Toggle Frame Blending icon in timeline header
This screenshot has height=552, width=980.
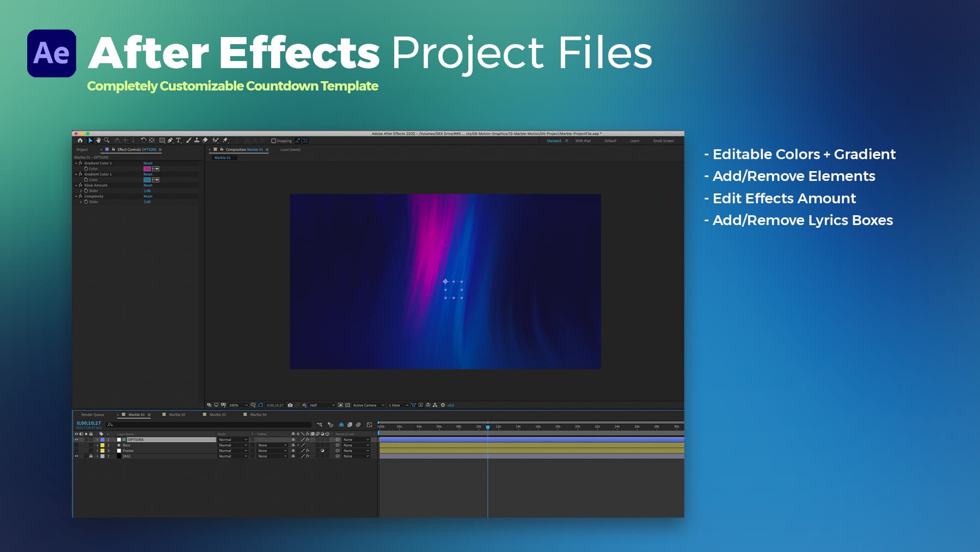coord(350,424)
